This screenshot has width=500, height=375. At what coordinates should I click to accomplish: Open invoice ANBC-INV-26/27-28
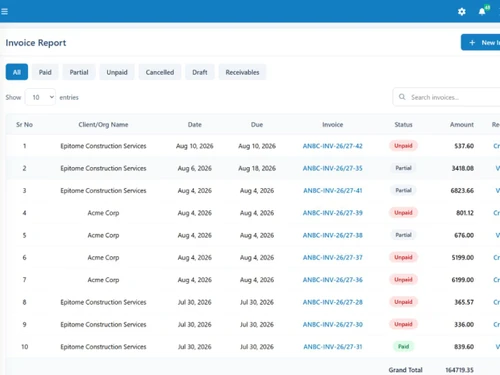(x=332, y=302)
